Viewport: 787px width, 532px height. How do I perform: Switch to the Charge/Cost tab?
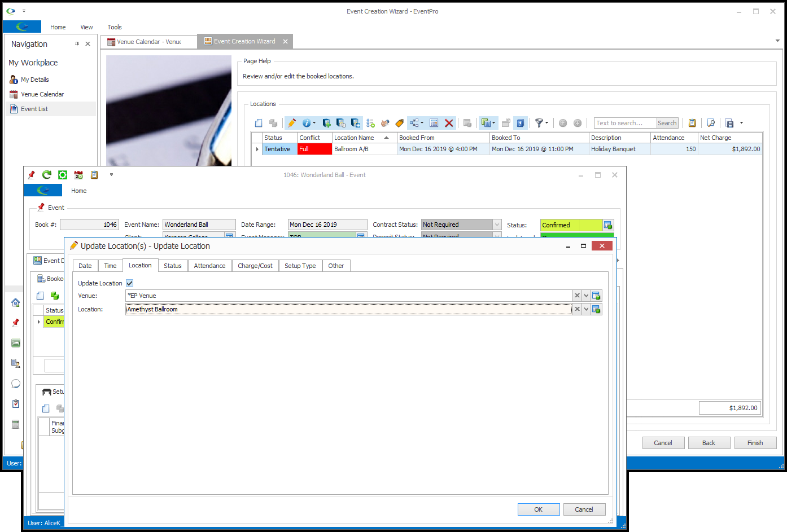coord(255,266)
